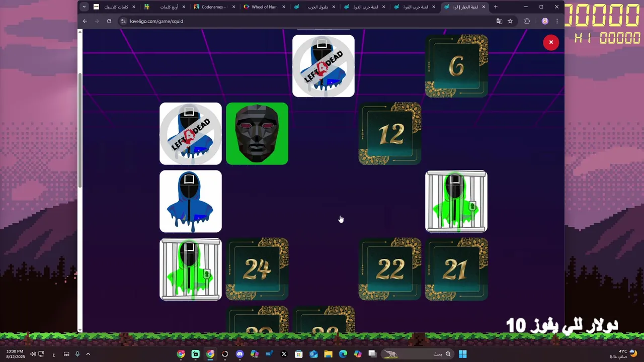Open the Windows Start menu

pos(463,354)
